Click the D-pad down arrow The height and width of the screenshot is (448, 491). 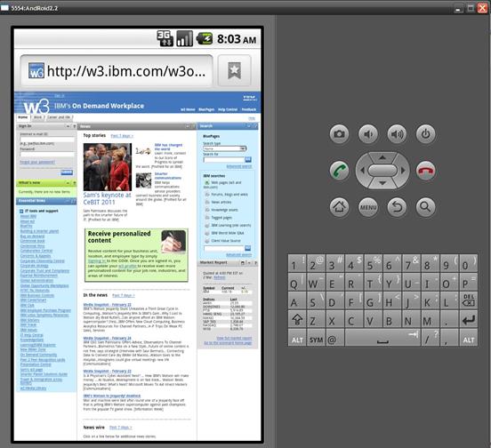pyautogui.click(x=382, y=183)
